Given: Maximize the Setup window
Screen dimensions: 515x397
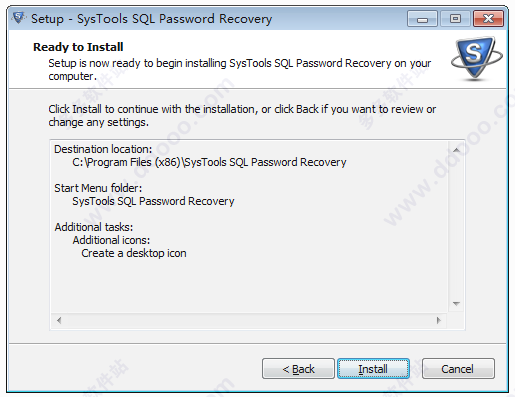Looking at the screenshot, I should pos(455,19).
